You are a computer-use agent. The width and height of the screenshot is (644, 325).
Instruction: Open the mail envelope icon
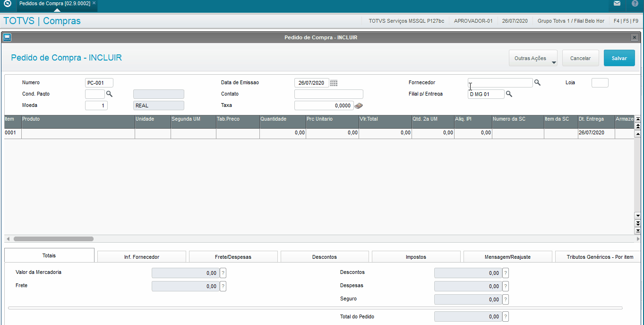[617, 3]
